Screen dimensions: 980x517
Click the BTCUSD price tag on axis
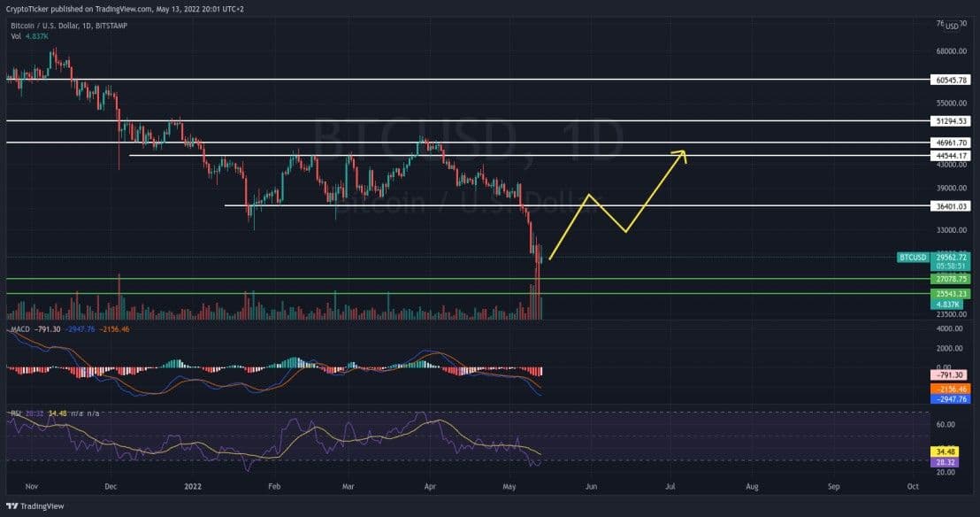click(913, 258)
